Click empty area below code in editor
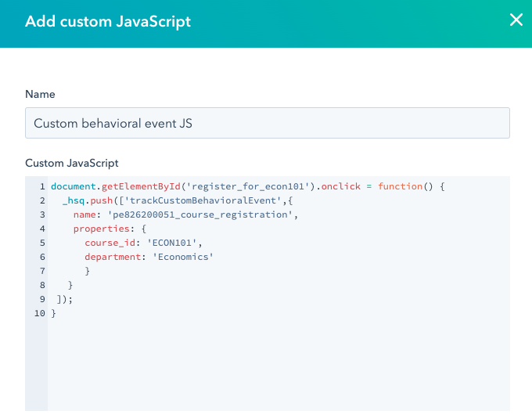The height and width of the screenshot is (418, 532). tap(274, 368)
